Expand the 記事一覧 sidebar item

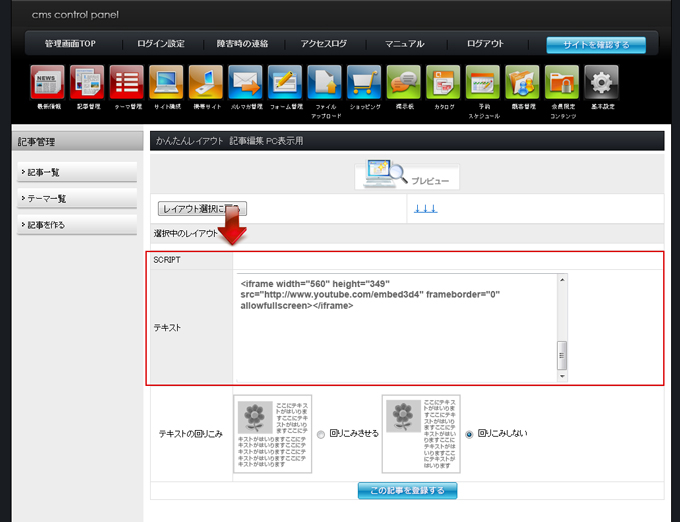[x=77, y=172]
